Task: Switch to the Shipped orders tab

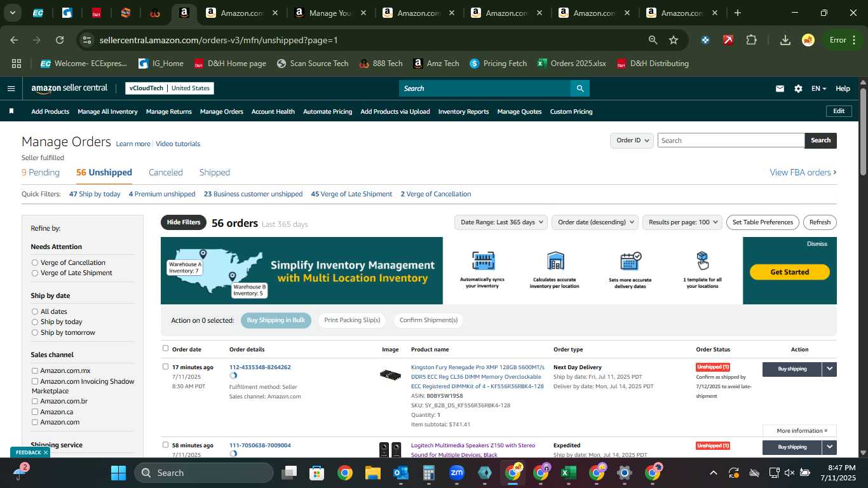Action: point(215,172)
